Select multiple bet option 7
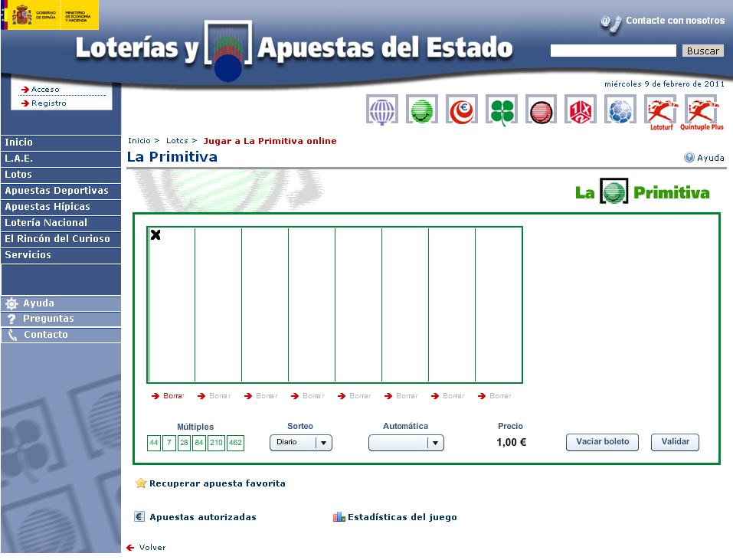Screen dimensions: 733x560 (169, 443)
